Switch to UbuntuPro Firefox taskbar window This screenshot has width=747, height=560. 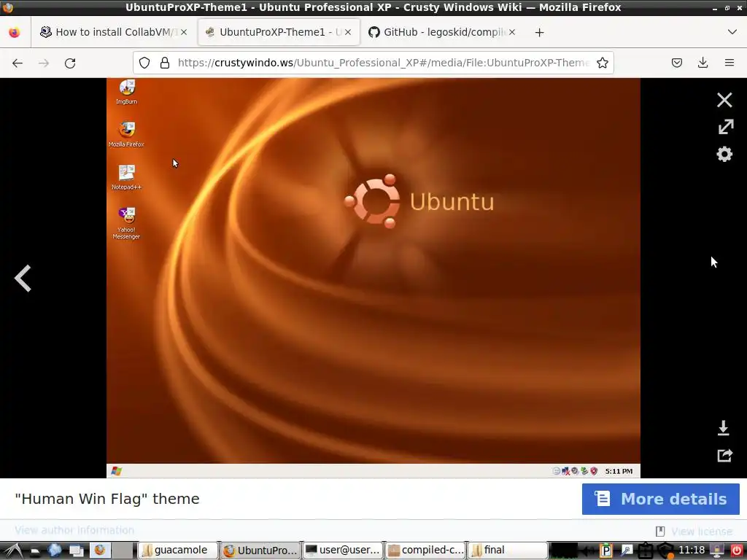click(x=261, y=550)
